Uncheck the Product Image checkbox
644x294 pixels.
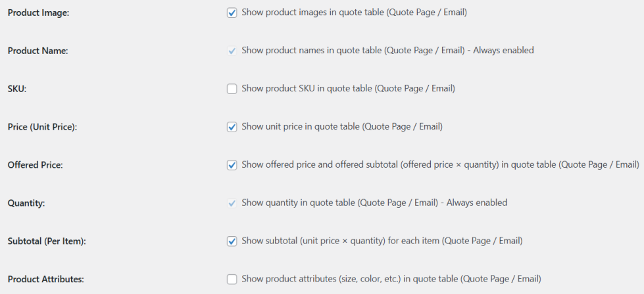point(232,12)
